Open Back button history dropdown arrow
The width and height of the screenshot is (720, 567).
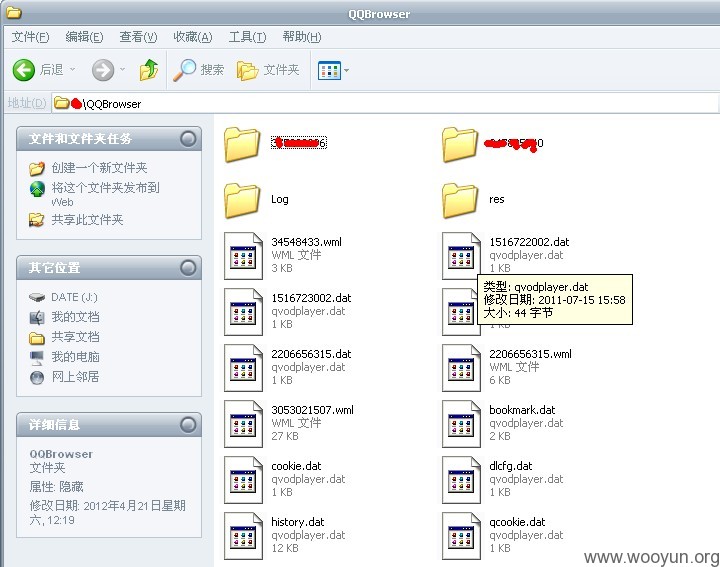tap(73, 70)
